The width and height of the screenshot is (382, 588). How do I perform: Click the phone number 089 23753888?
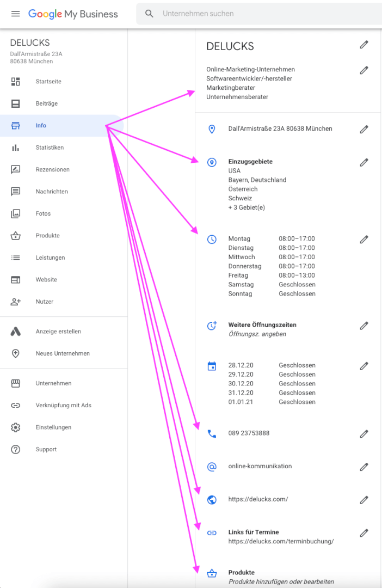click(x=249, y=433)
